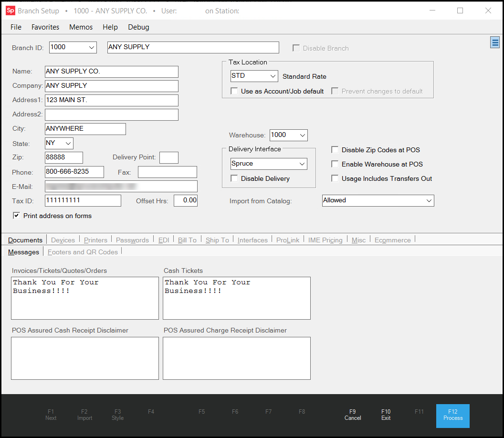Open the Memos menu

pyautogui.click(x=81, y=27)
